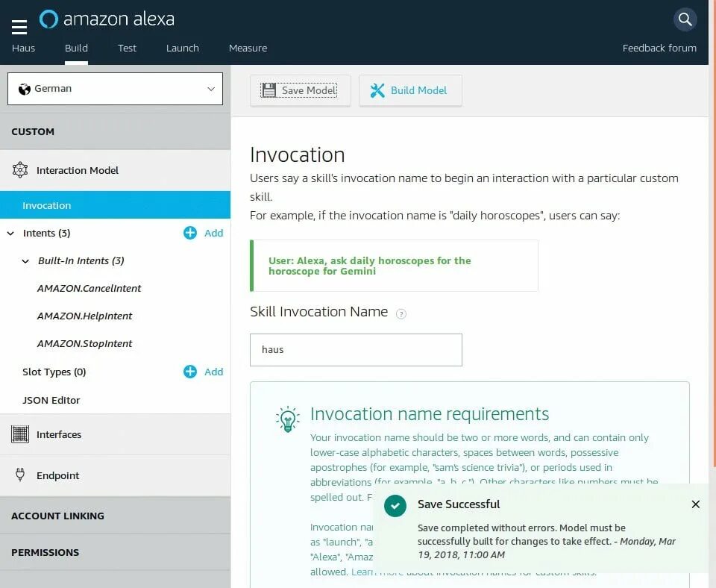
Task: Dismiss the Save Successful notification
Action: pyautogui.click(x=695, y=504)
